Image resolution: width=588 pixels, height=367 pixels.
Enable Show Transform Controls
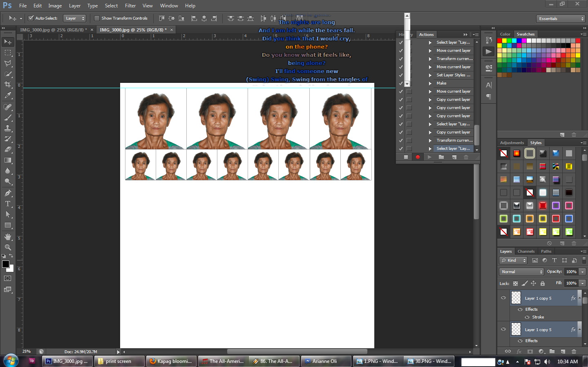(97, 18)
